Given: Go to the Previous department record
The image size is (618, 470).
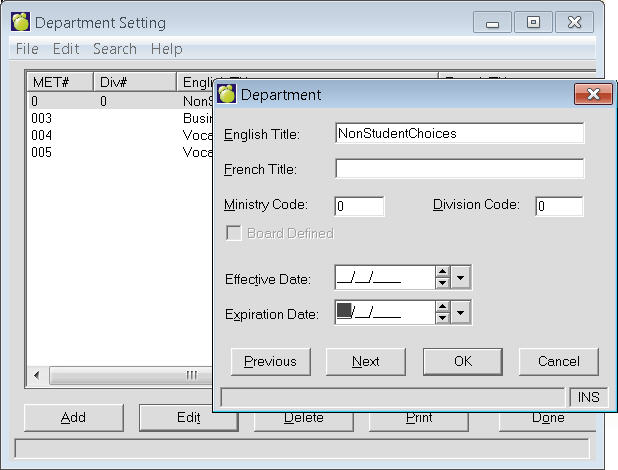Looking at the screenshot, I should 270,361.
